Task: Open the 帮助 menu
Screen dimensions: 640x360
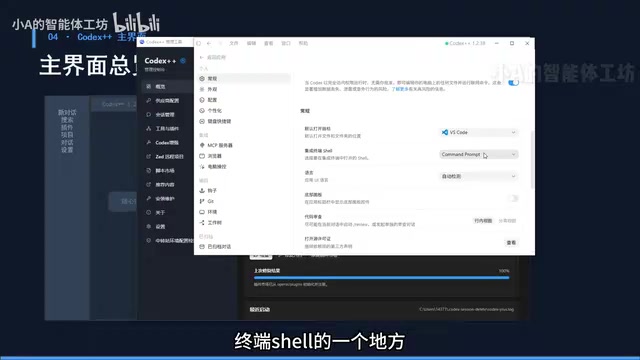Action: 303,43
